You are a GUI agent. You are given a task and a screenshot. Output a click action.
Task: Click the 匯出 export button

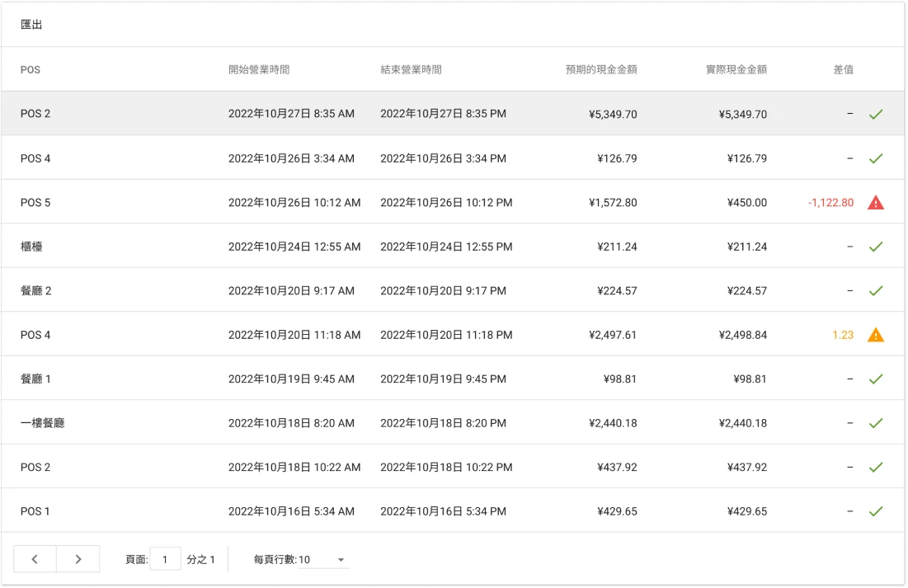tap(31, 25)
